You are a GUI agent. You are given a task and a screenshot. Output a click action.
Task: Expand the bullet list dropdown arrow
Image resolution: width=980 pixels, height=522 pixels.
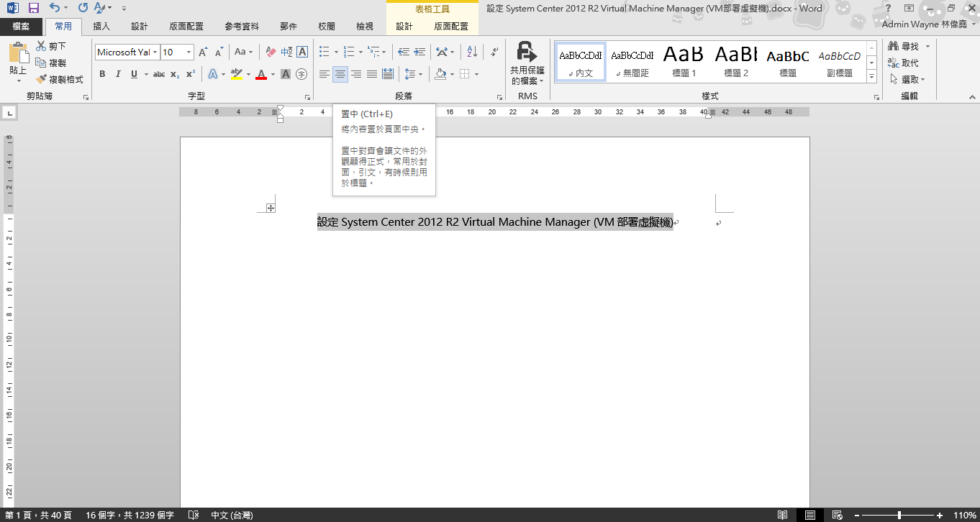(x=336, y=52)
